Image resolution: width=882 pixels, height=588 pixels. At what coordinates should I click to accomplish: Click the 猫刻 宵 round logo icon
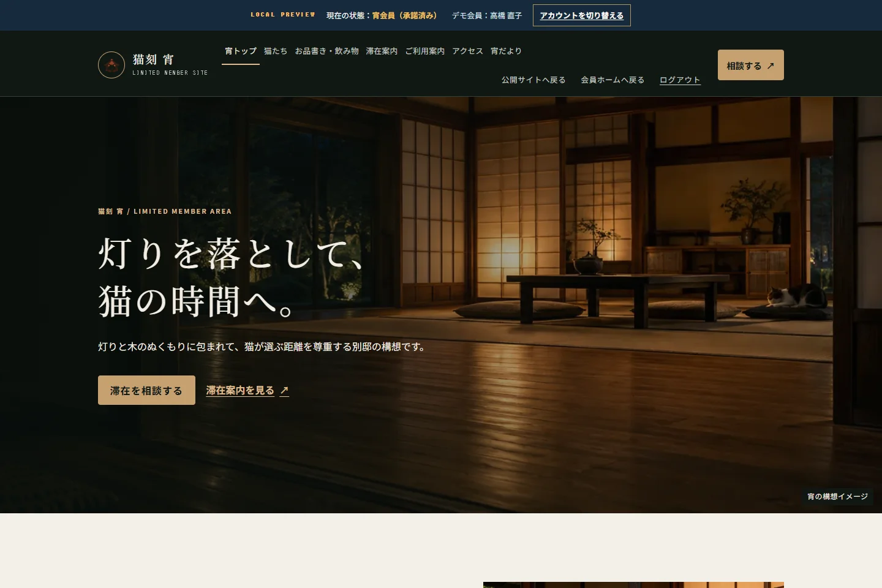tap(111, 65)
